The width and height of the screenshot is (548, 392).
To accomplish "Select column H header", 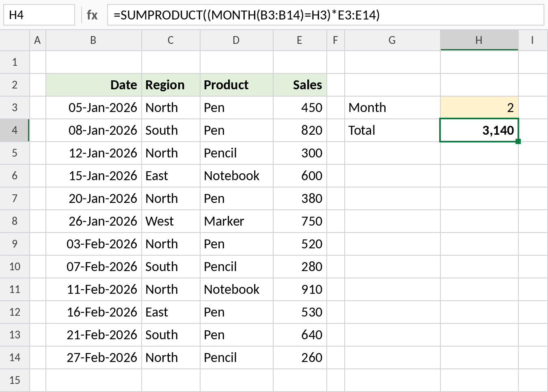I will [x=479, y=40].
